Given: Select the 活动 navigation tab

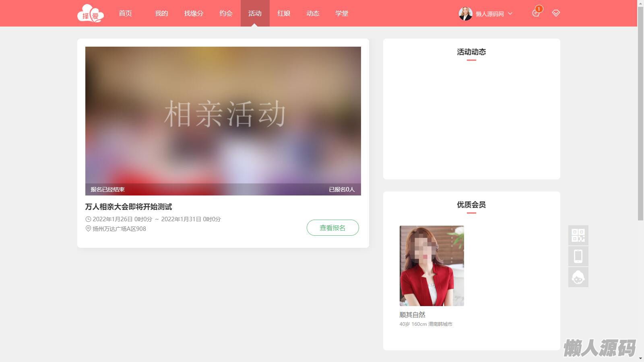Looking at the screenshot, I should pyautogui.click(x=255, y=13).
